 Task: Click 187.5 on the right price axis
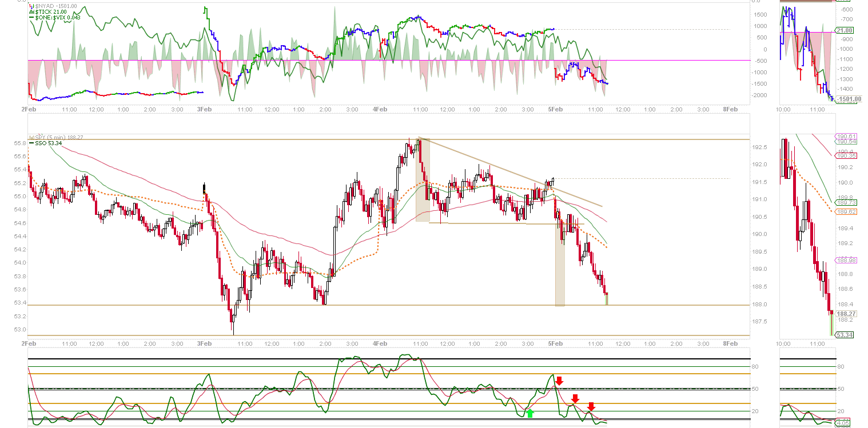click(x=760, y=321)
